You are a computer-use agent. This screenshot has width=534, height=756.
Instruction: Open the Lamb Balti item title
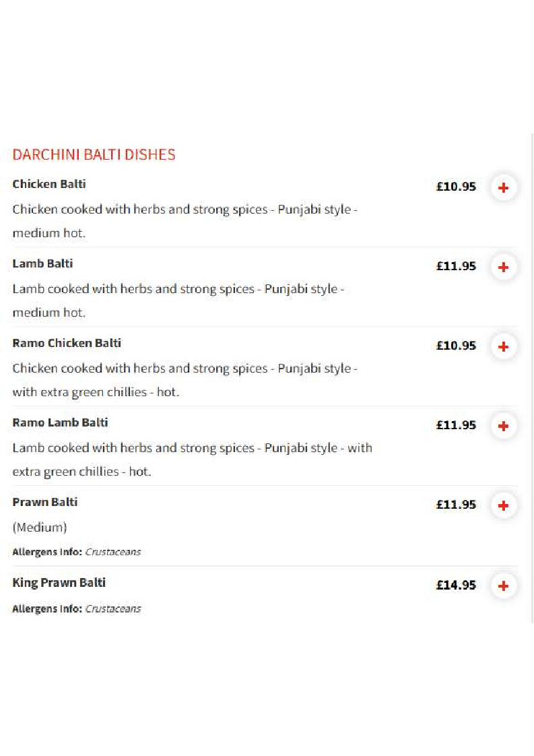click(x=42, y=263)
